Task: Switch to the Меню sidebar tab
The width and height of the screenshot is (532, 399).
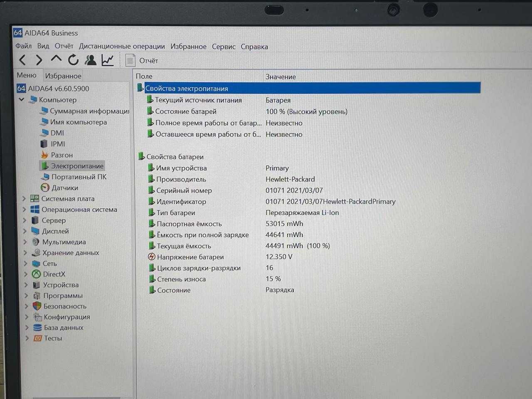Action: click(27, 75)
